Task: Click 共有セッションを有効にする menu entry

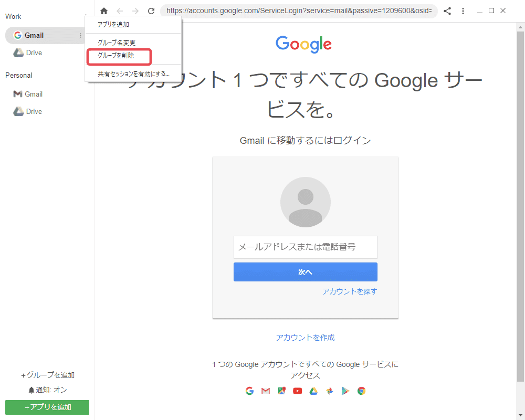Action: [x=132, y=73]
